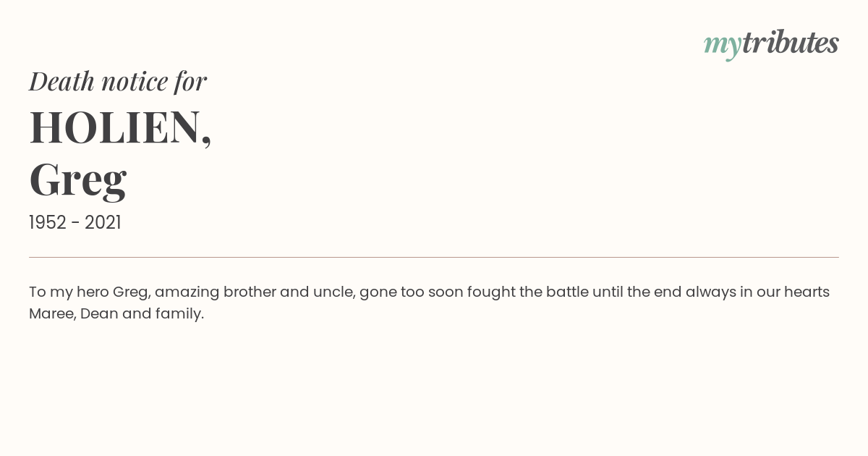The height and width of the screenshot is (456, 868).
Task: Click the word "brother" in the message
Action: pyautogui.click(x=249, y=292)
